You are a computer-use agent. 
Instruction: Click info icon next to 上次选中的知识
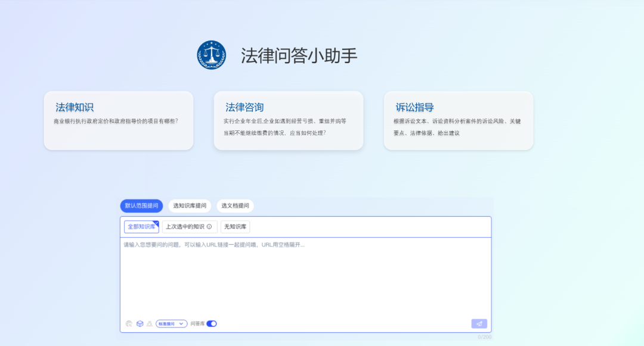[209, 227]
